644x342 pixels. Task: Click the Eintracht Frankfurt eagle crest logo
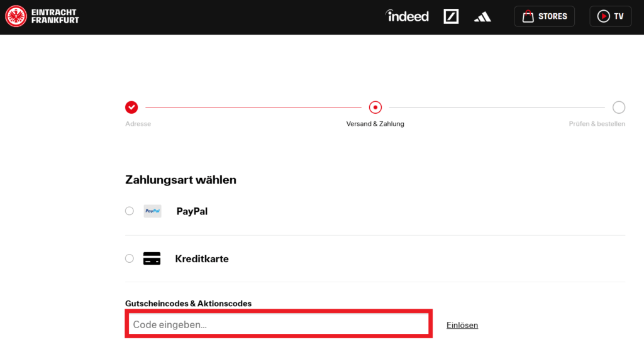16,16
